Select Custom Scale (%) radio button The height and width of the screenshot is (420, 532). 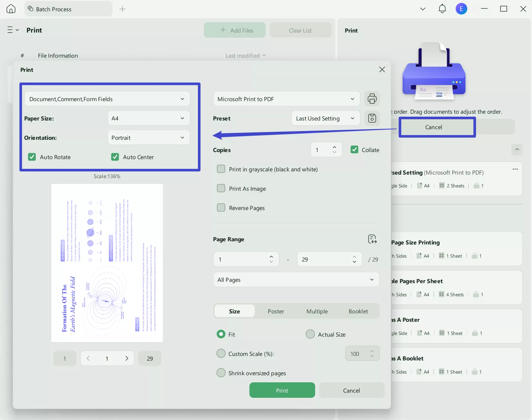tap(221, 354)
